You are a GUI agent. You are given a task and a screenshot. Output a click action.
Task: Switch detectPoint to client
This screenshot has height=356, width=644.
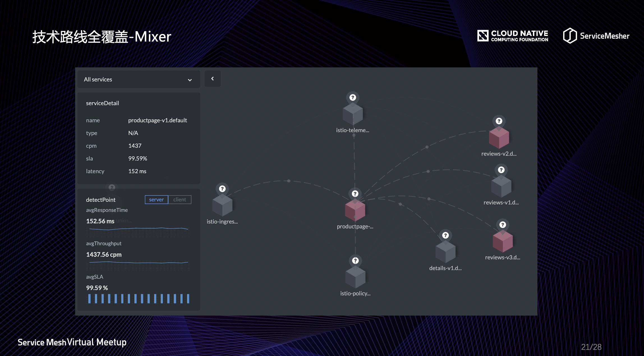click(x=180, y=200)
